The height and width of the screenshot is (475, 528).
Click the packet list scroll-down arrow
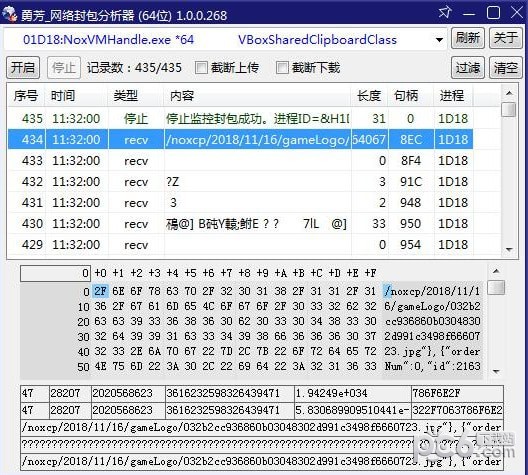[509, 249]
